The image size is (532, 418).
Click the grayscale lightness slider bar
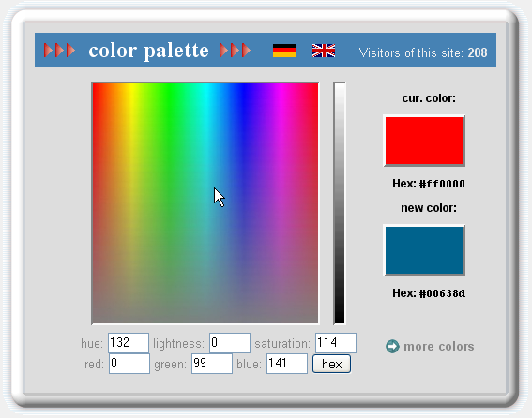coord(340,203)
